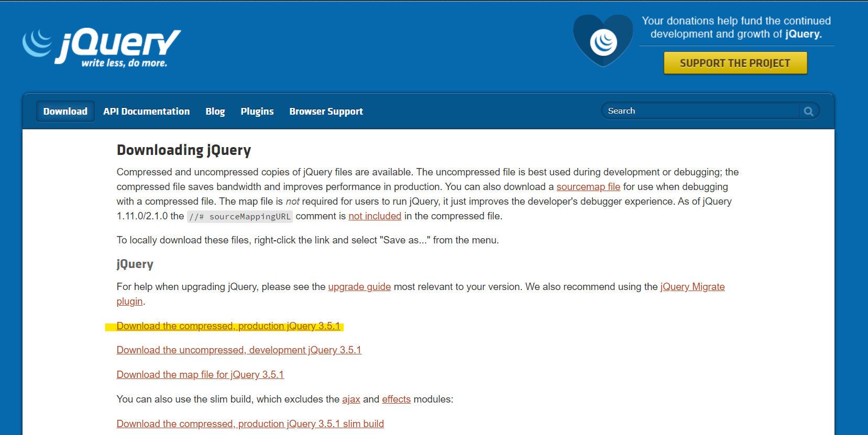Screen dimensions: 868x435
Task: Click the '//# sourceMappingURL' code snippet
Action: coord(240,217)
